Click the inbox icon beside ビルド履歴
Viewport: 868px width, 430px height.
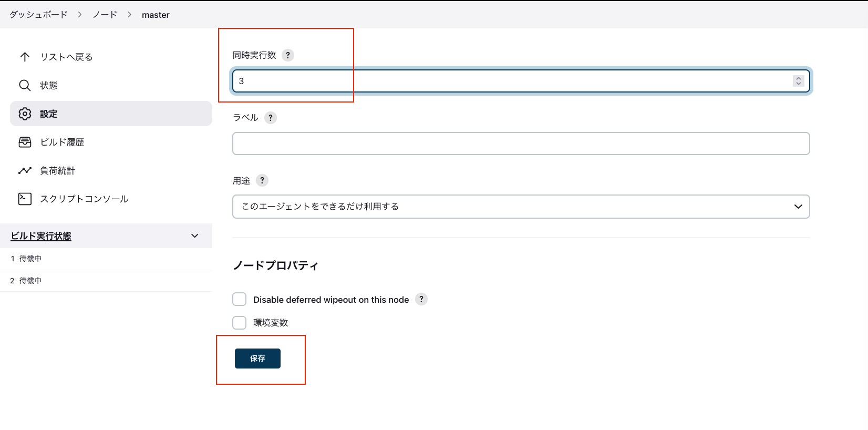(x=25, y=142)
